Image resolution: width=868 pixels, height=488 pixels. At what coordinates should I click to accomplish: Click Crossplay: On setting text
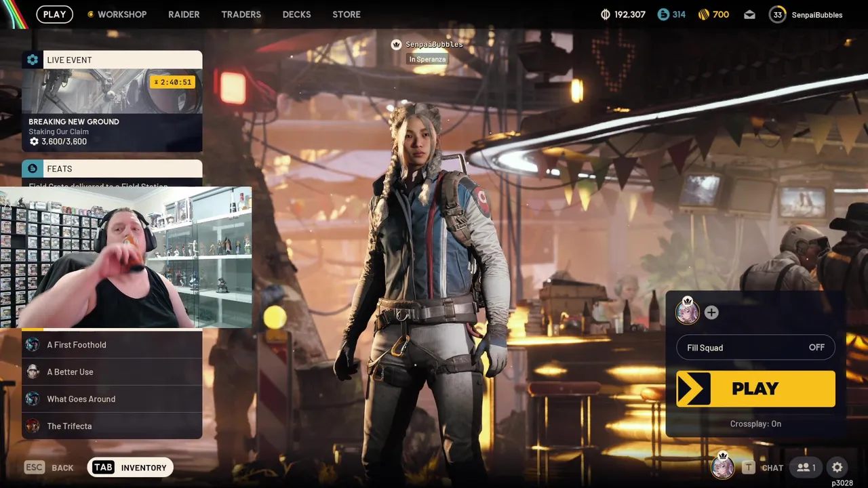(755, 424)
